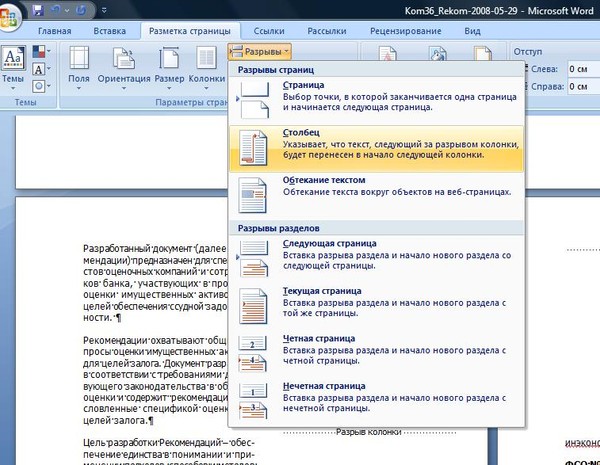Viewport: 600px width, 465px height.
Task: Choose Обтекание текстом break option
Action: [377, 196]
